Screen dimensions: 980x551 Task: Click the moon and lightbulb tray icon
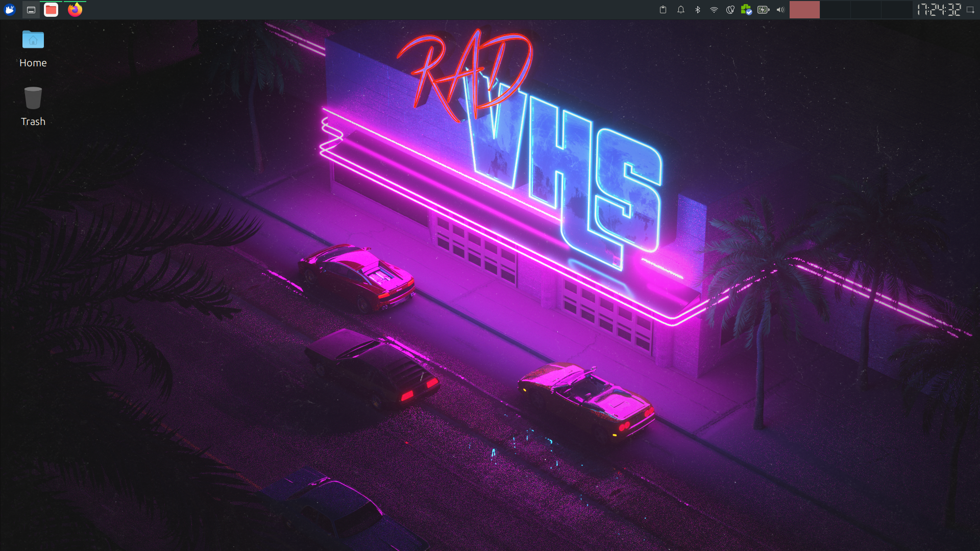(730, 10)
